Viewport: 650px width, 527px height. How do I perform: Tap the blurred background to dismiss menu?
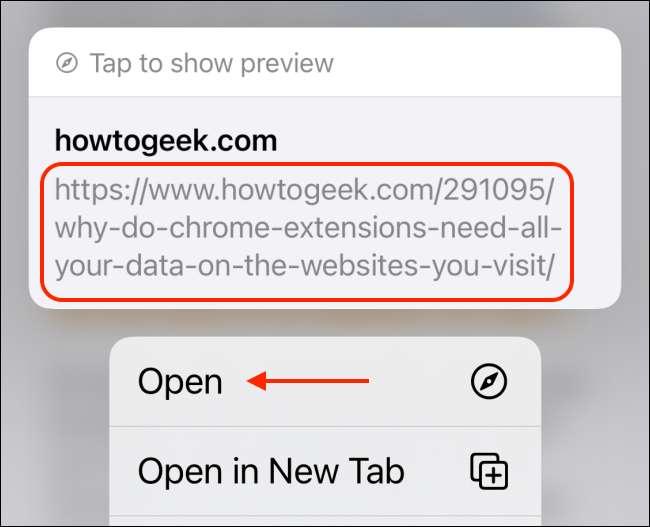tap(56, 415)
